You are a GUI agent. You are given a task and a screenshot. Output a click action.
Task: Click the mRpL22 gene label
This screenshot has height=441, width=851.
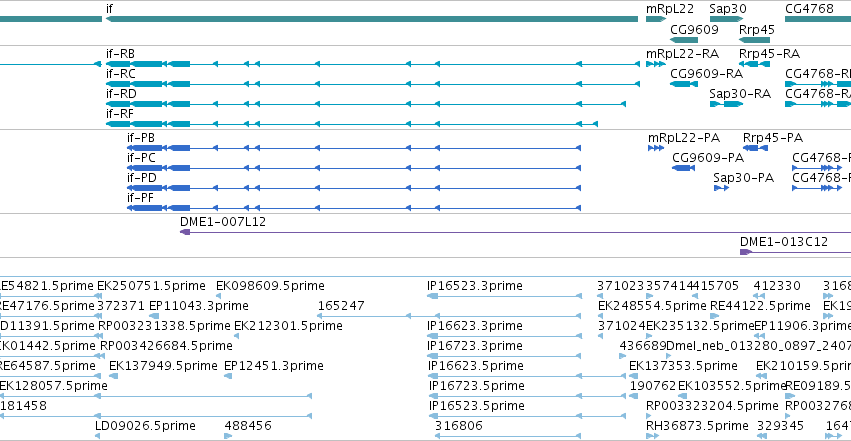tap(670, 9)
